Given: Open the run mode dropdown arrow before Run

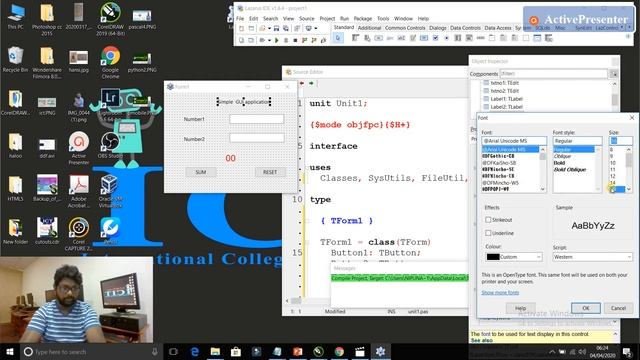Looking at the screenshot, I should click(269, 40).
